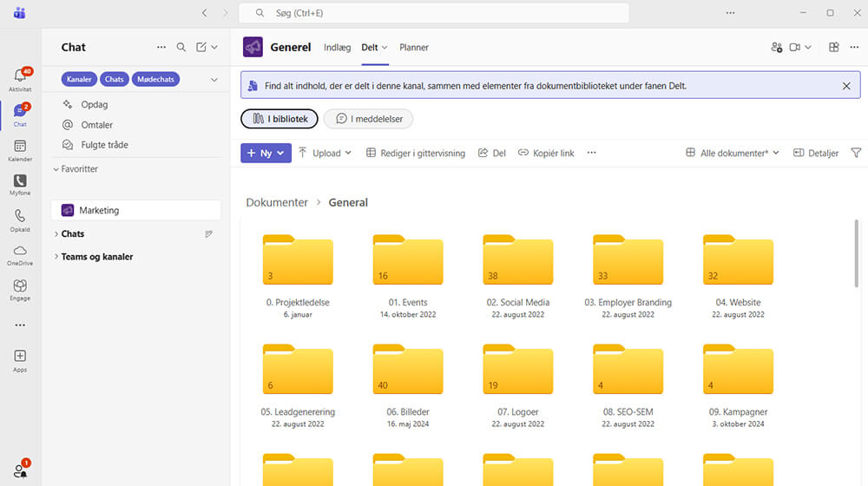Open Aktivitet in the left rail
Viewport: 868px width, 486px height.
(x=19, y=79)
